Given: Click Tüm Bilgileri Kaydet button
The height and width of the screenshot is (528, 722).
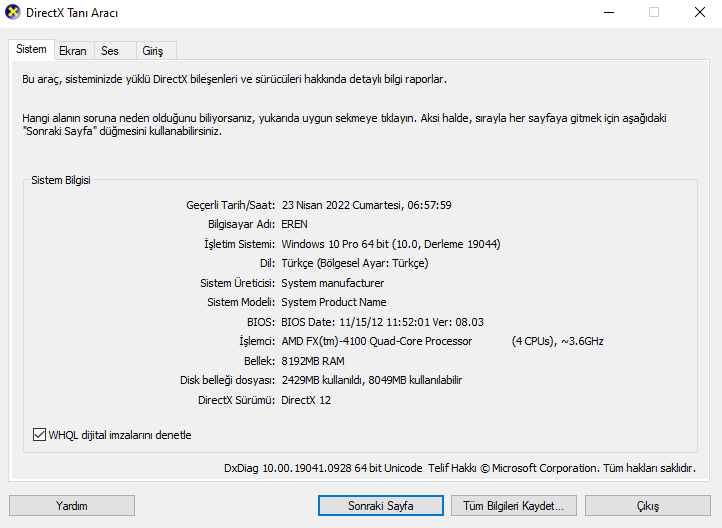Looking at the screenshot, I should 513,505.
